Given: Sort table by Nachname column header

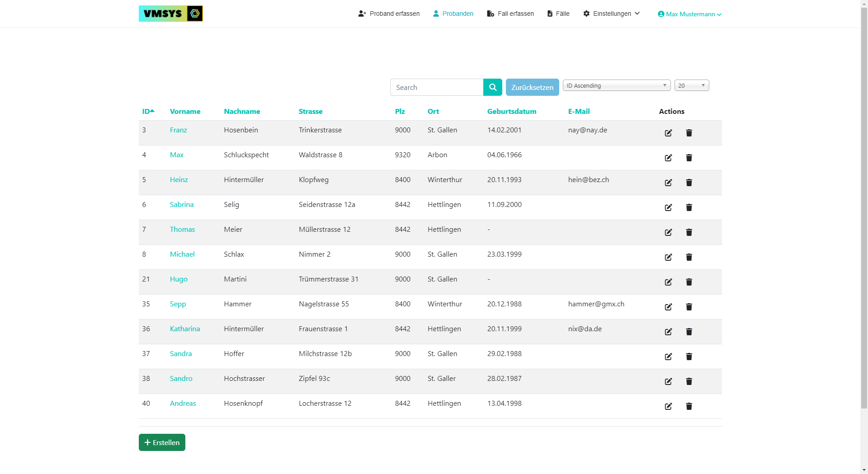Looking at the screenshot, I should pos(242,111).
